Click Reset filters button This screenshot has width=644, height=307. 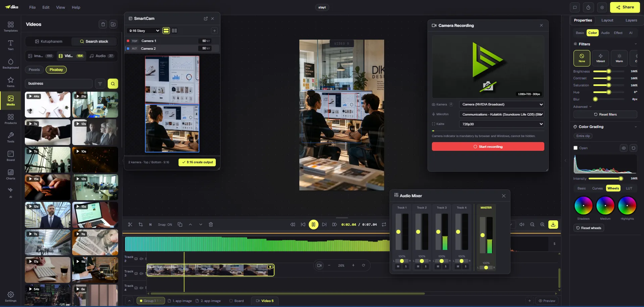[605, 115]
